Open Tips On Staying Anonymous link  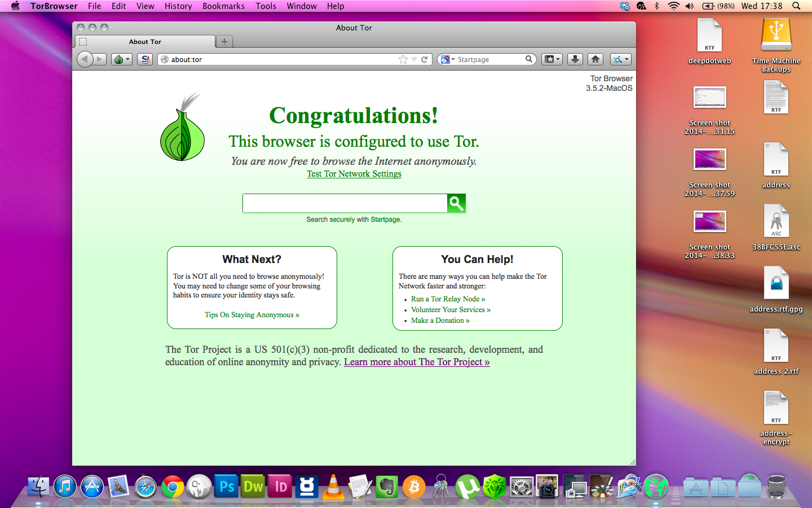coord(251,315)
